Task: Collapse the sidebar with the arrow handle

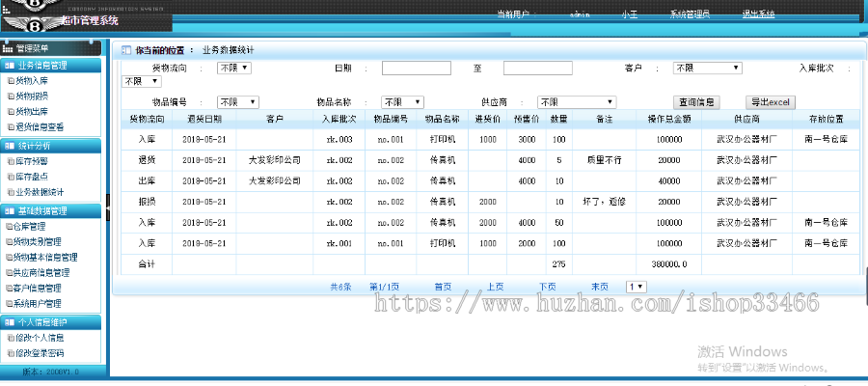Action: coord(107,206)
